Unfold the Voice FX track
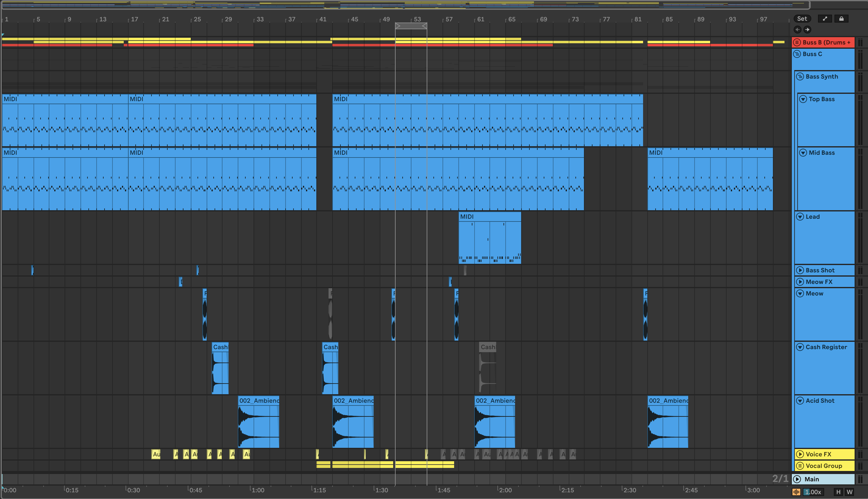This screenshot has width=868, height=499. [800, 454]
